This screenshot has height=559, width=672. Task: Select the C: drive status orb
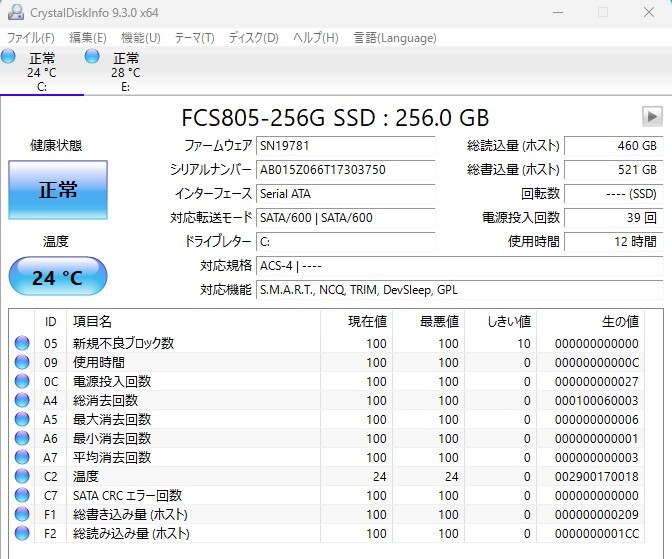click(9, 57)
